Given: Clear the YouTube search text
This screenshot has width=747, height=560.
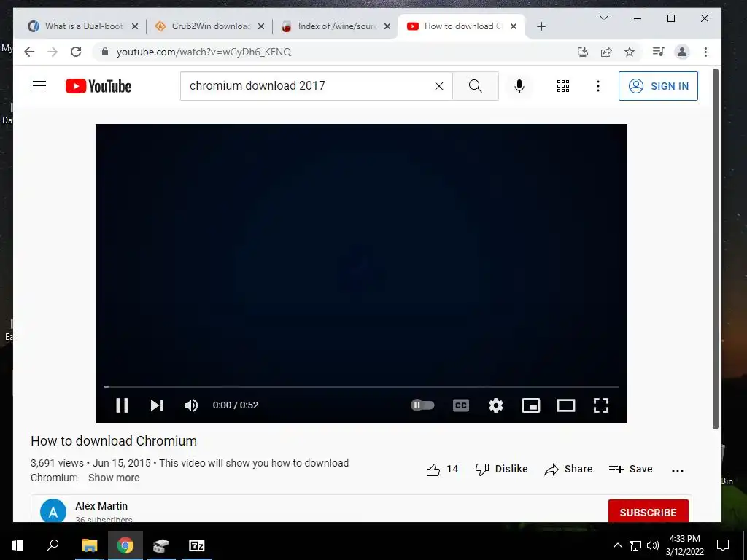Looking at the screenshot, I should [x=439, y=86].
